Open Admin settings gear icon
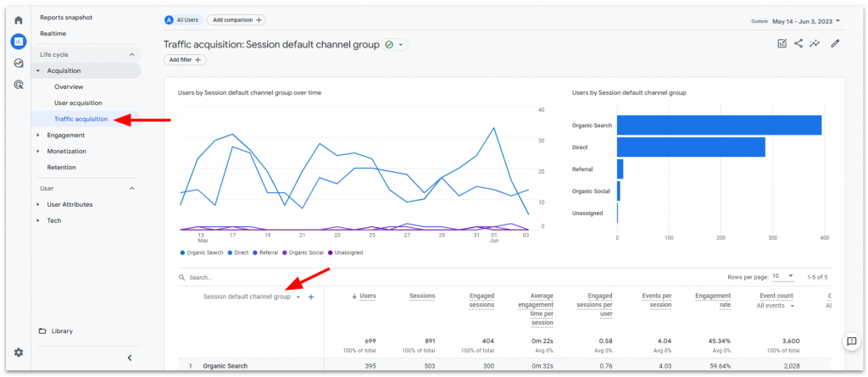The image size is (868, 377). pyautogui.click(x=19, y=352)
